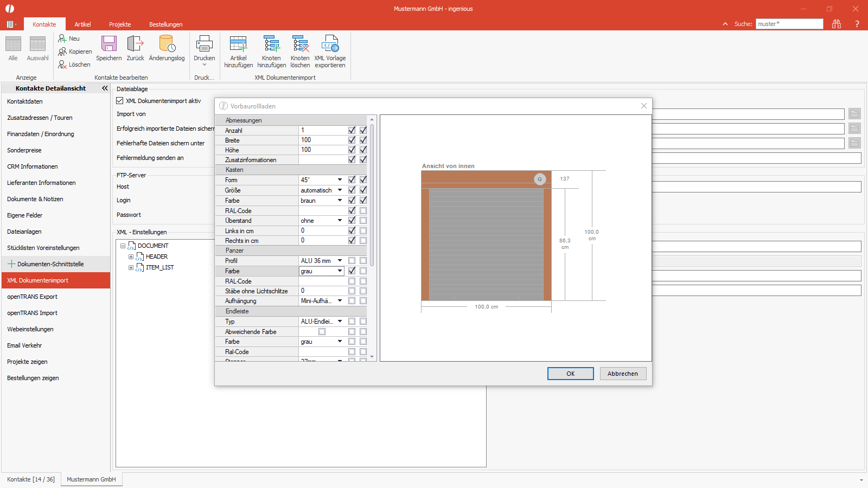868x488 pixels.
Task: Browse folder for successfully imported files
Action: 854,129
